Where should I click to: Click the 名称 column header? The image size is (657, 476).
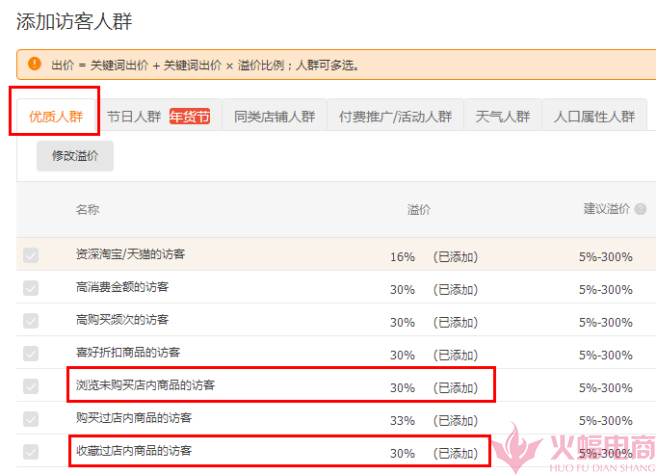pyautogui.click(x=88, y=210)
